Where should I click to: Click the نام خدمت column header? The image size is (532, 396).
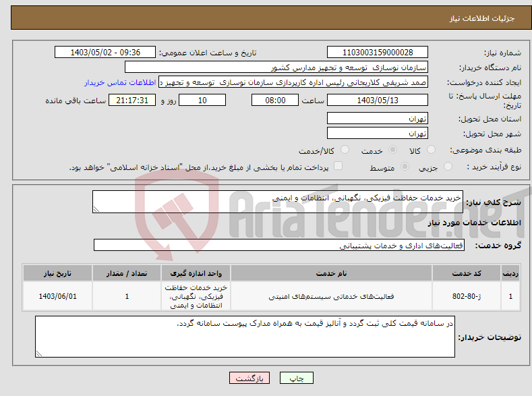(331, 273)
